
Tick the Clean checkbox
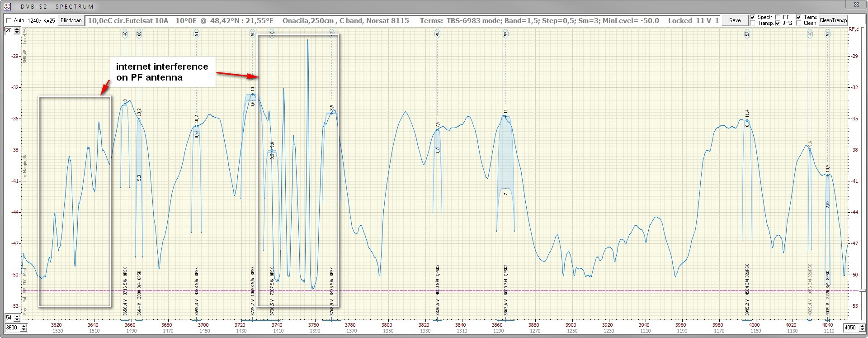pos(798,23)
